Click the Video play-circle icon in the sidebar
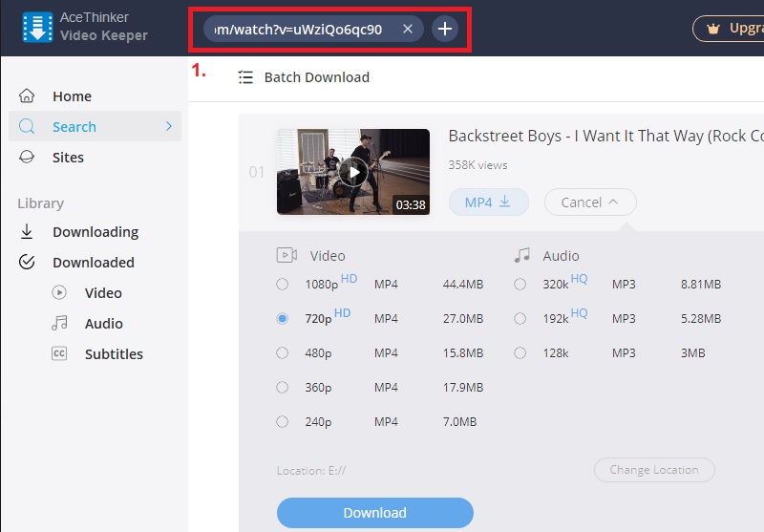 [x=59, y=292]
